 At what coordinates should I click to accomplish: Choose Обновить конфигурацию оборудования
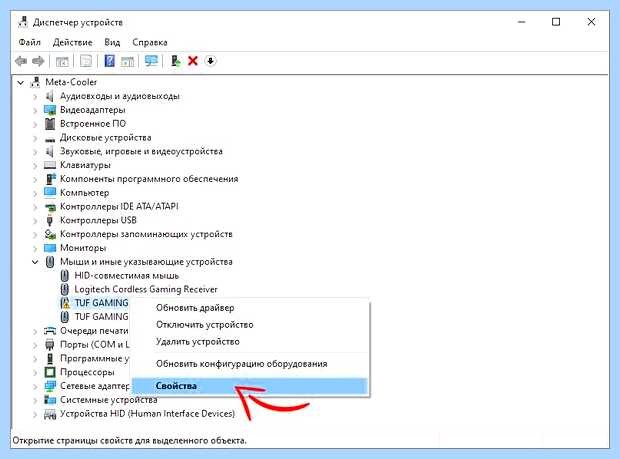coord(250,364)
